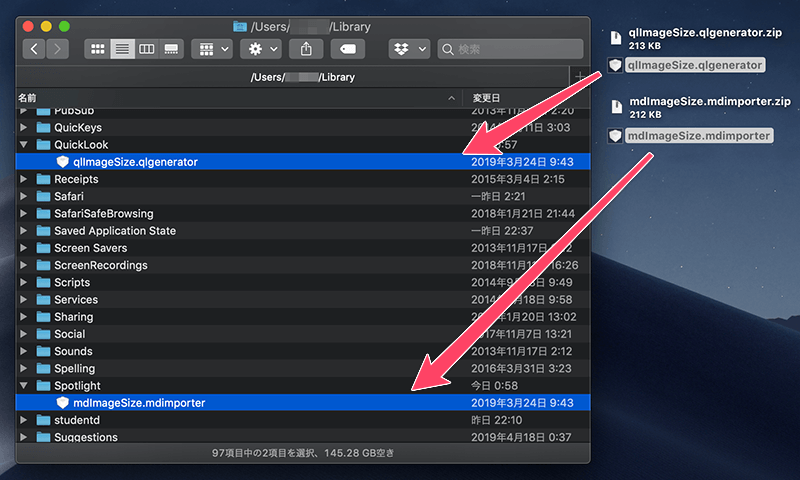Click the date 2019年4月18日 0:37

pos(521,437)
